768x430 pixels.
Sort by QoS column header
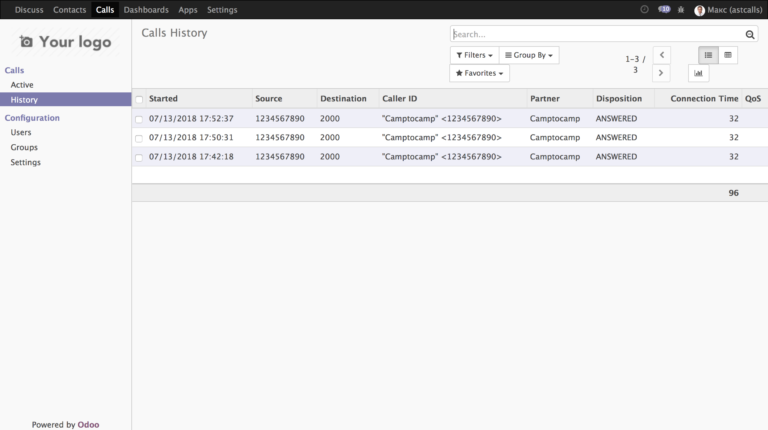[753, 98]
